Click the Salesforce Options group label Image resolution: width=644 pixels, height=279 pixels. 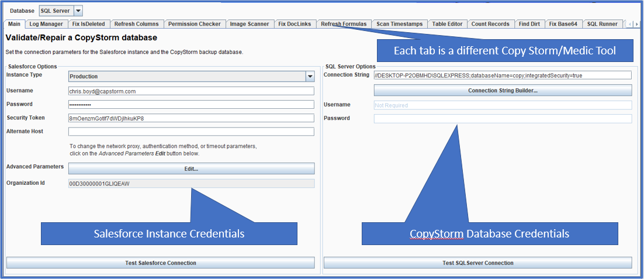pos(33,66)
